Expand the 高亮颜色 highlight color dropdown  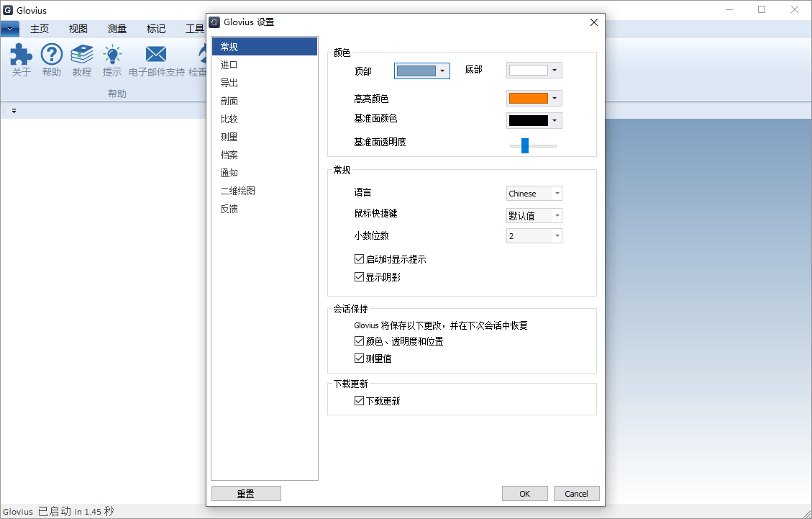pyautogui.click(x=555, y=99)
